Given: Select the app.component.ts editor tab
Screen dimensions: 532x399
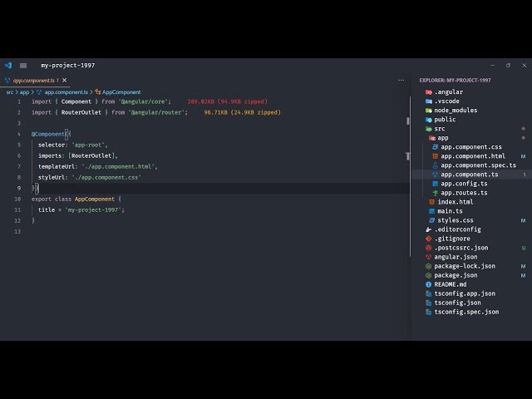Looking at the screenshot, I should coord(33,81).
